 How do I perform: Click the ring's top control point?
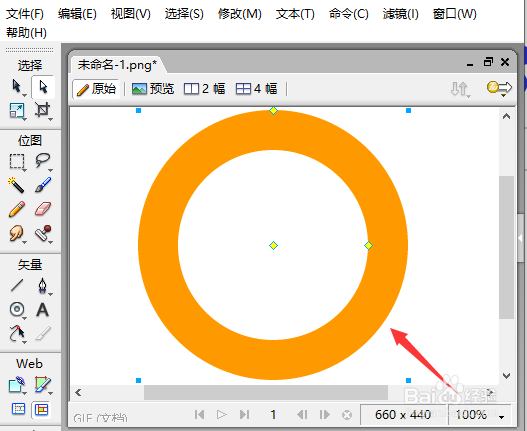(274, 110)
